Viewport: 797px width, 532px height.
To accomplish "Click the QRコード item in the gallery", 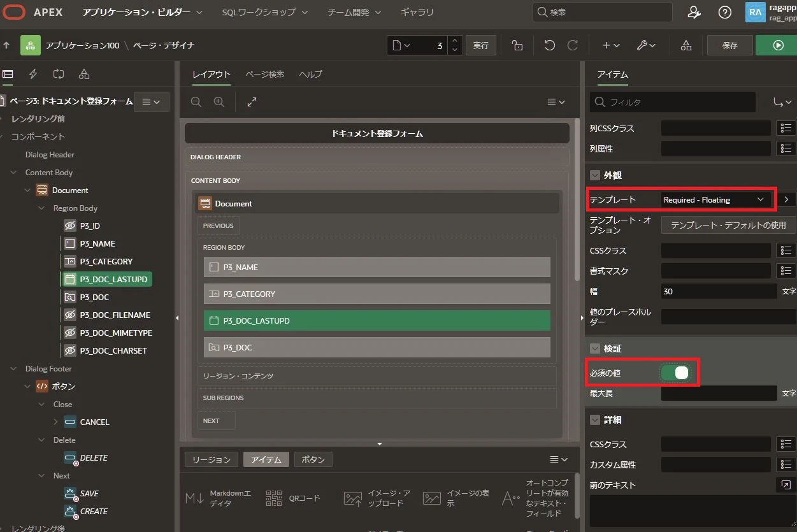I will (x=292, y=498).
